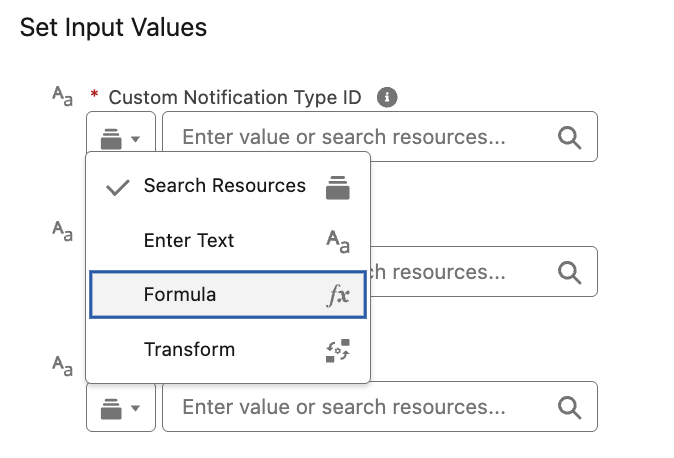Click the Aa text type icon of the bottom field
Image resolution: width=674 pixels, height=458 pixels.
pyautogui.click(x=63, y=366)
